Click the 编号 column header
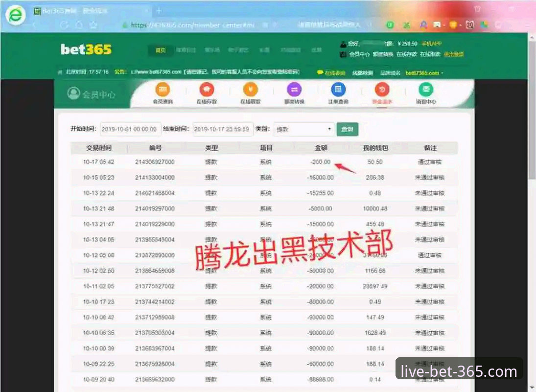The image size is (536, 392). [155, 148]
